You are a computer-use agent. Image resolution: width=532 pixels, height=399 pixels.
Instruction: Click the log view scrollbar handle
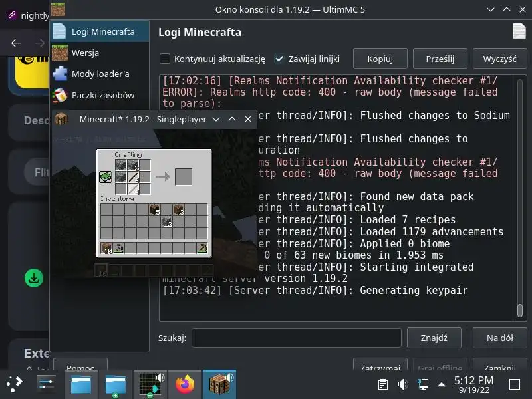coord(520,311)
